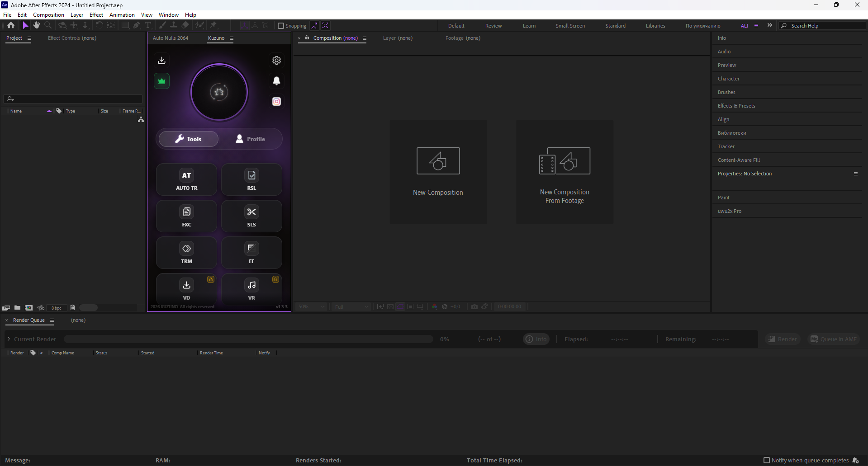Viewport: 868px width, 466px height.
Task: Click Queue in AME
Action: tap(833, 339)
